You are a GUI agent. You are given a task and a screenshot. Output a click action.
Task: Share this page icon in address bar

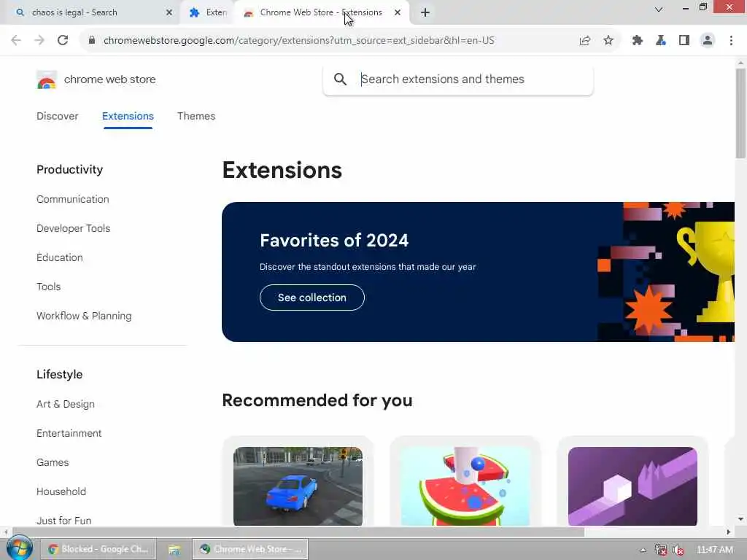coord(585,41)
